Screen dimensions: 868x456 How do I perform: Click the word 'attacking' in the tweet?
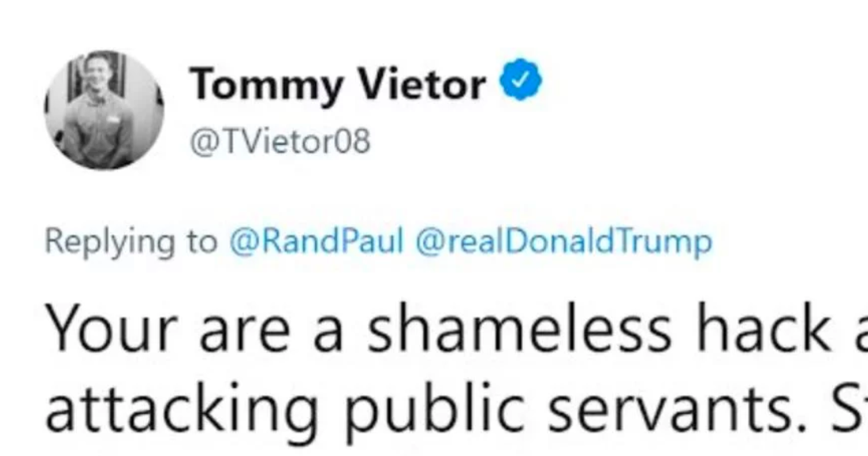click(182, 411)
